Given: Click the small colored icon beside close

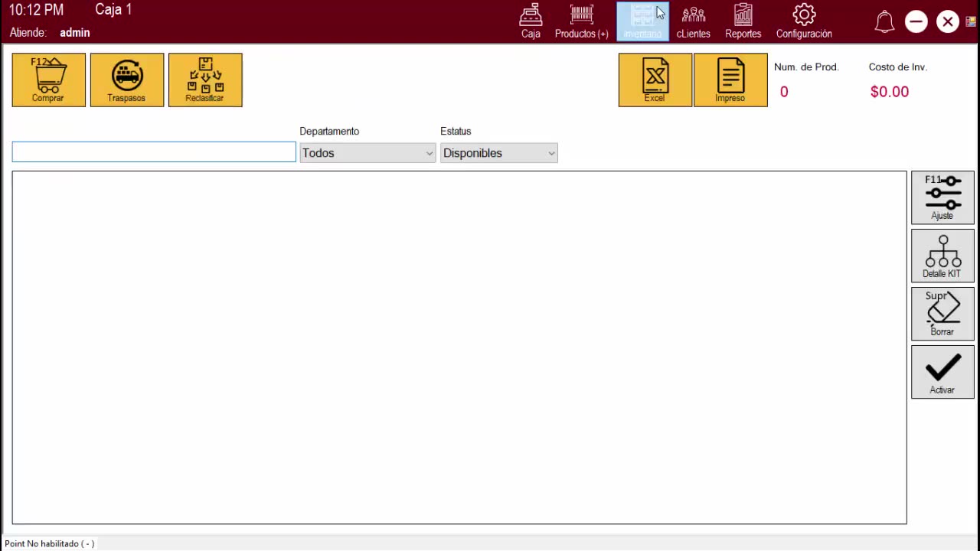Looking at the screenshot, I should click(971, 21).
